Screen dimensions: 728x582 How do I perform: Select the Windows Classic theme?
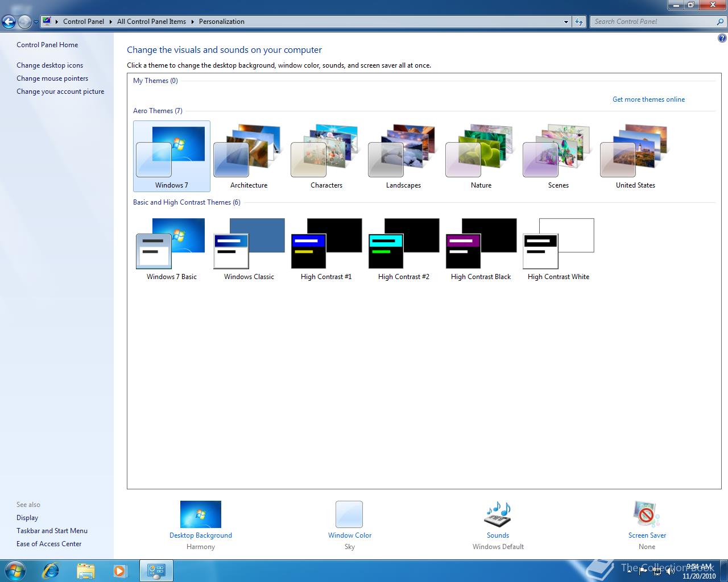pos(249,248)
